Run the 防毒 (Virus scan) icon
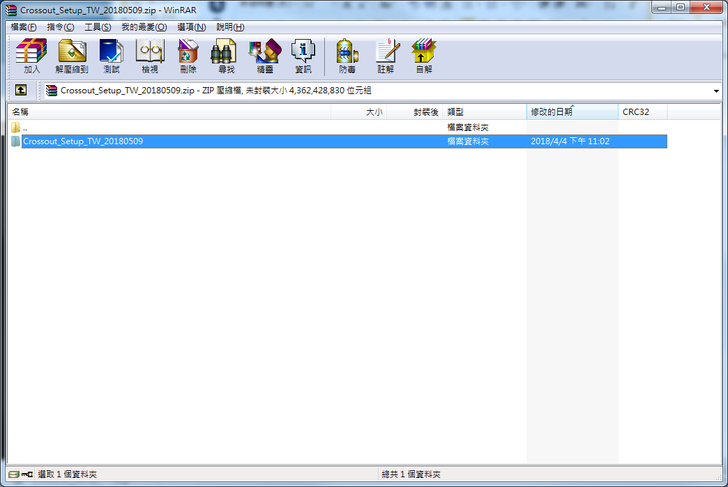The height and width of the screenshot is (487, 728). click(347, 56)
